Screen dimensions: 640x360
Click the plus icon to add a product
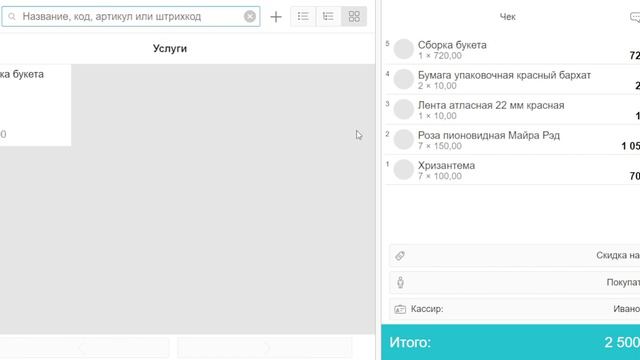(276, 17)
